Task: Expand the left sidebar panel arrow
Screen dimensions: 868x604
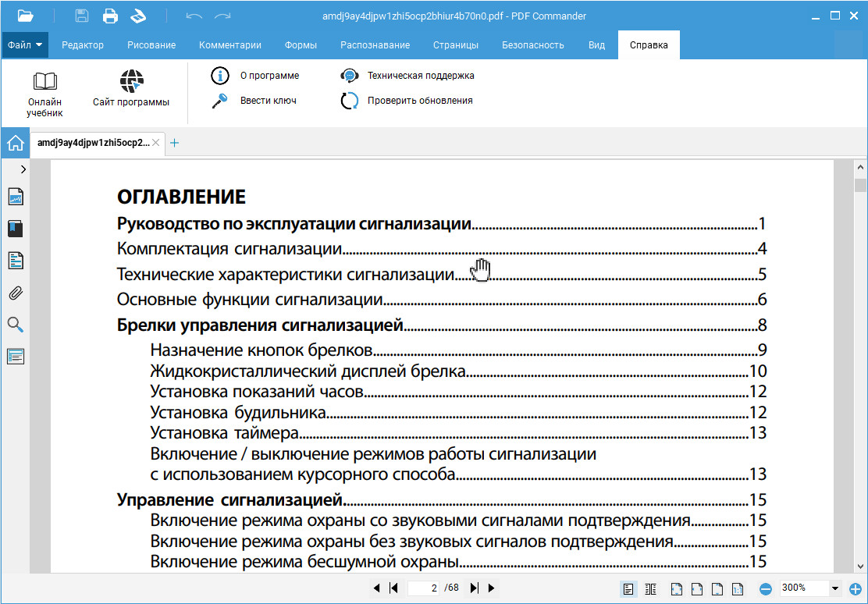Action: 23,169
